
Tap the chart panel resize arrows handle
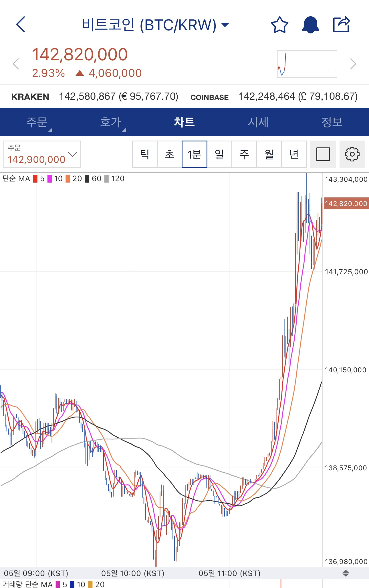point(346,573)
